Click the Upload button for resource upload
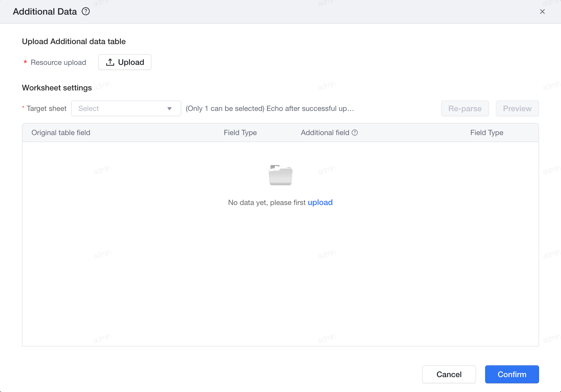Image resolution: width=561 pixels, height=392 pixels. (x=125, y=62)
